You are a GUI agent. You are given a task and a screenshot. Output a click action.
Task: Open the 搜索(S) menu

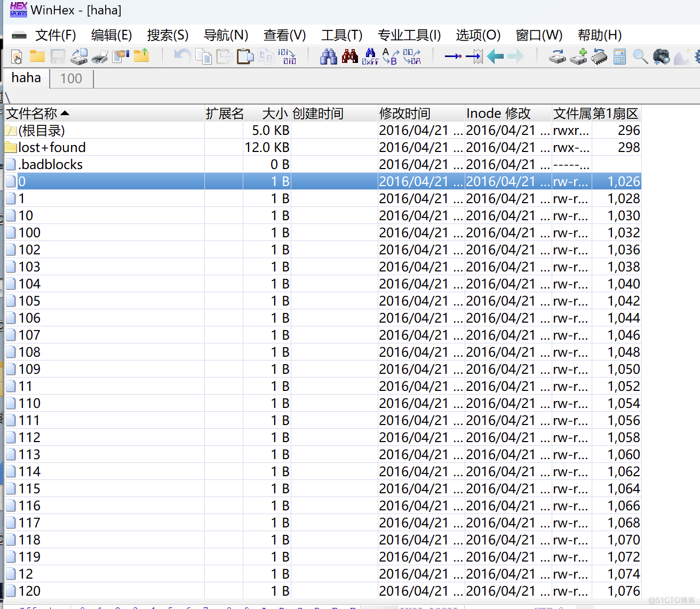(168, 35)
